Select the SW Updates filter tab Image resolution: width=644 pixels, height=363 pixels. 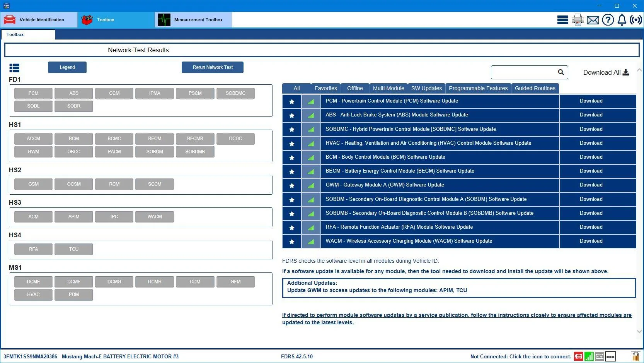coord(426,88)
